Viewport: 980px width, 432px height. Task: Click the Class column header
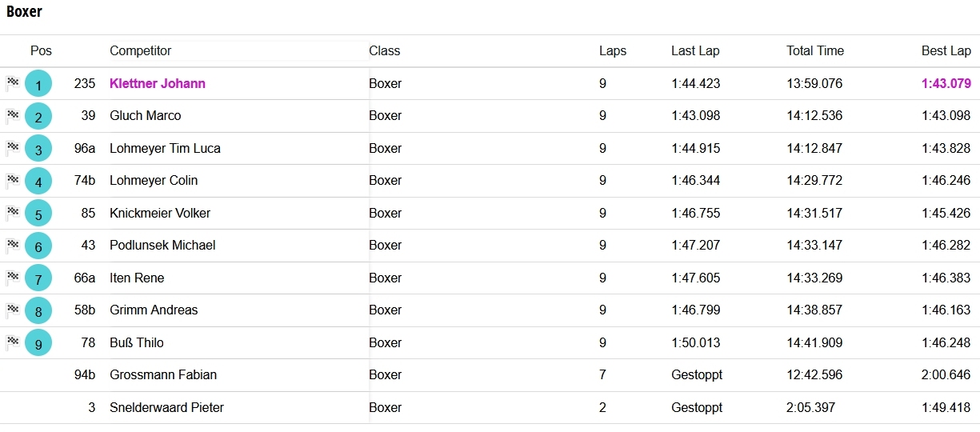(384, 50)
